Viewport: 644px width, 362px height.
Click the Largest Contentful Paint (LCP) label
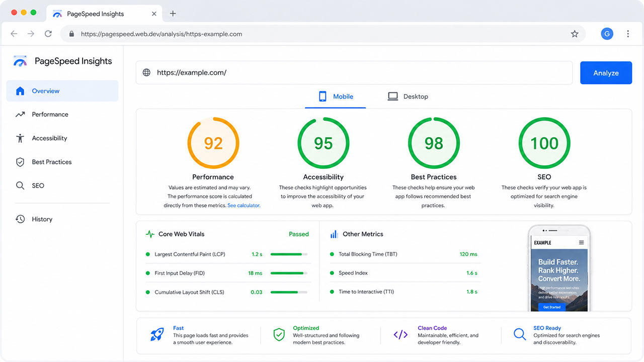190,254
